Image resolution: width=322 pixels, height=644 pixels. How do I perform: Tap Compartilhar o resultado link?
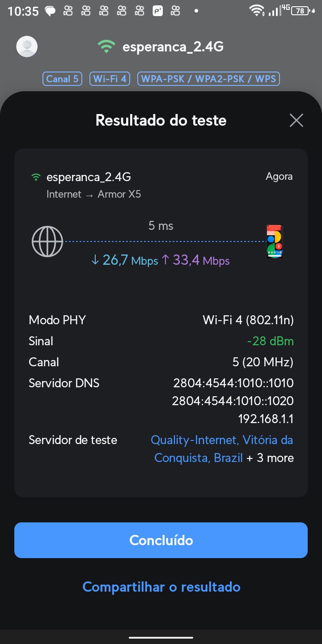(161, 587)
